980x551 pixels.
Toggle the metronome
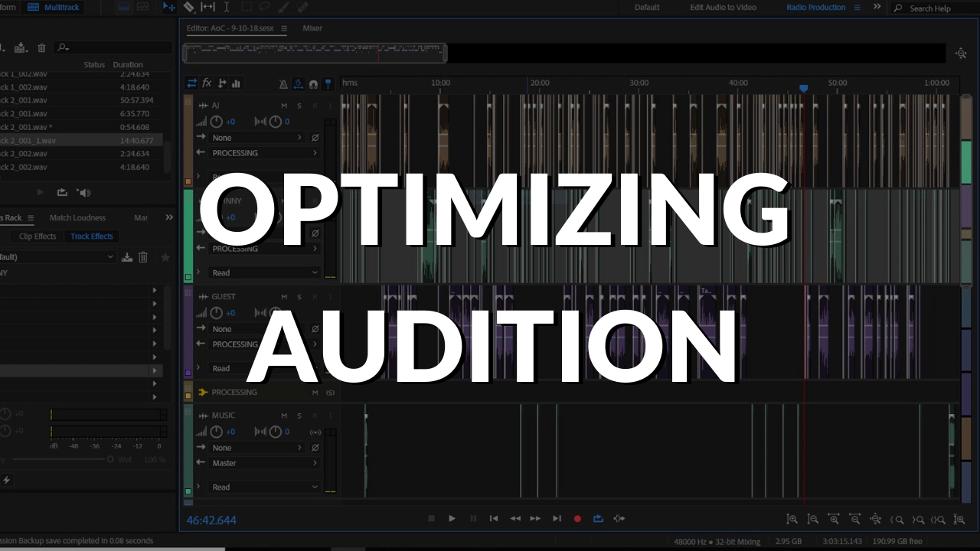(283, 84)
